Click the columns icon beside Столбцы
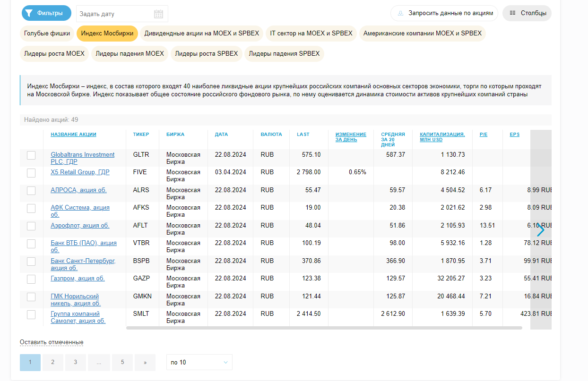This screenshot has width=588, height=381. click(513, 13)
